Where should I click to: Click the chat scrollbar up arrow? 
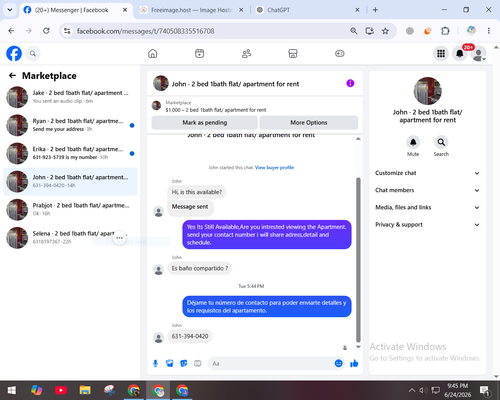point(358,139)
